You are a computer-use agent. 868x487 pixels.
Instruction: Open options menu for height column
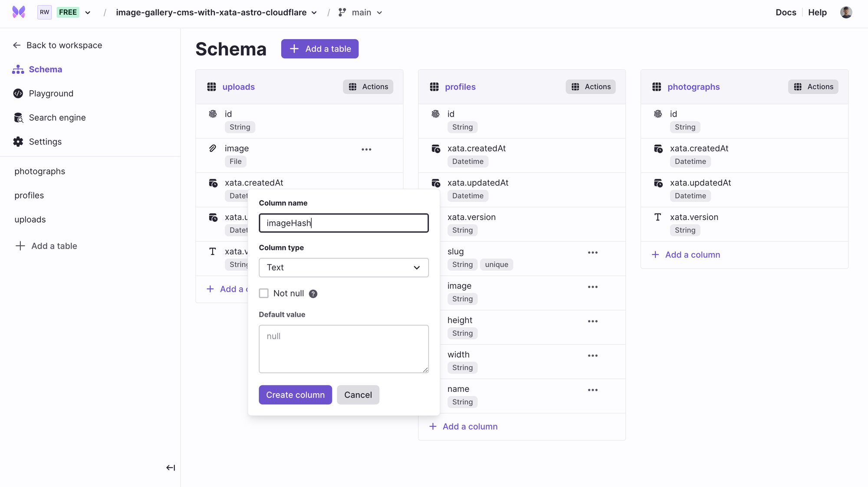tap(593, 321)
